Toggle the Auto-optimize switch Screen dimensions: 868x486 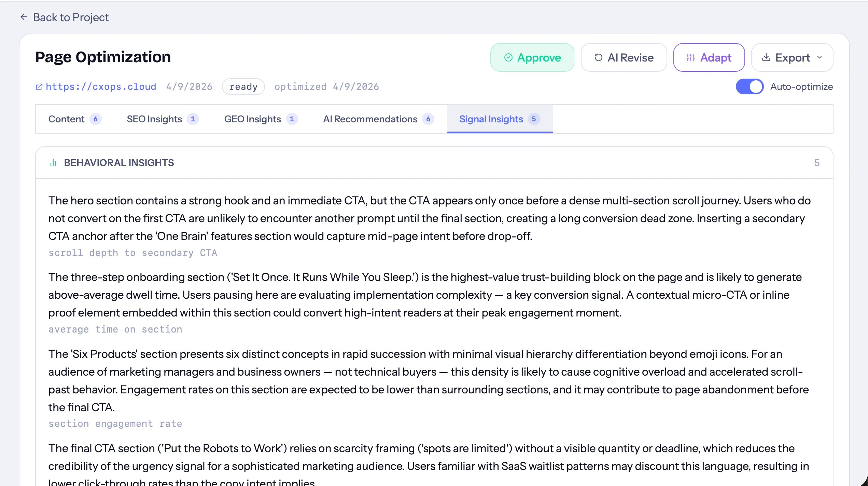[x=750, y=86]
